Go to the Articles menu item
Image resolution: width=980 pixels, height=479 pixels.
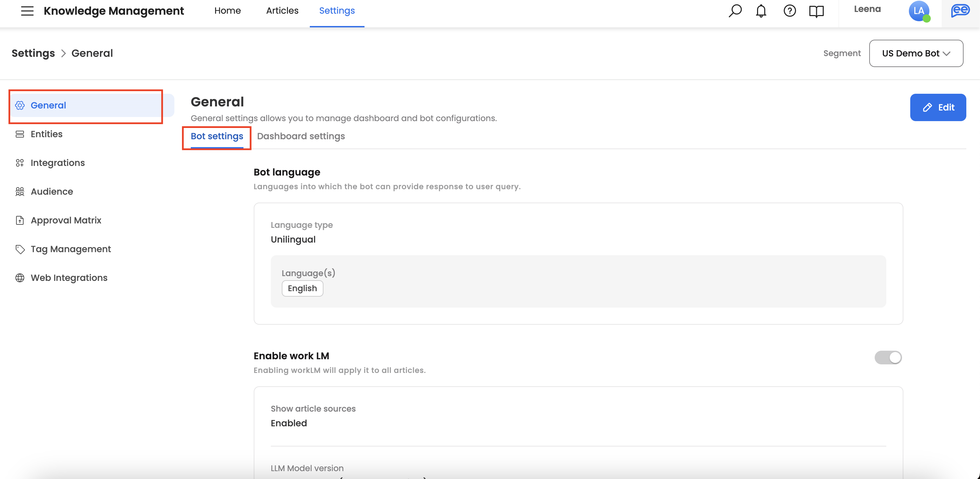click(282, 11)
